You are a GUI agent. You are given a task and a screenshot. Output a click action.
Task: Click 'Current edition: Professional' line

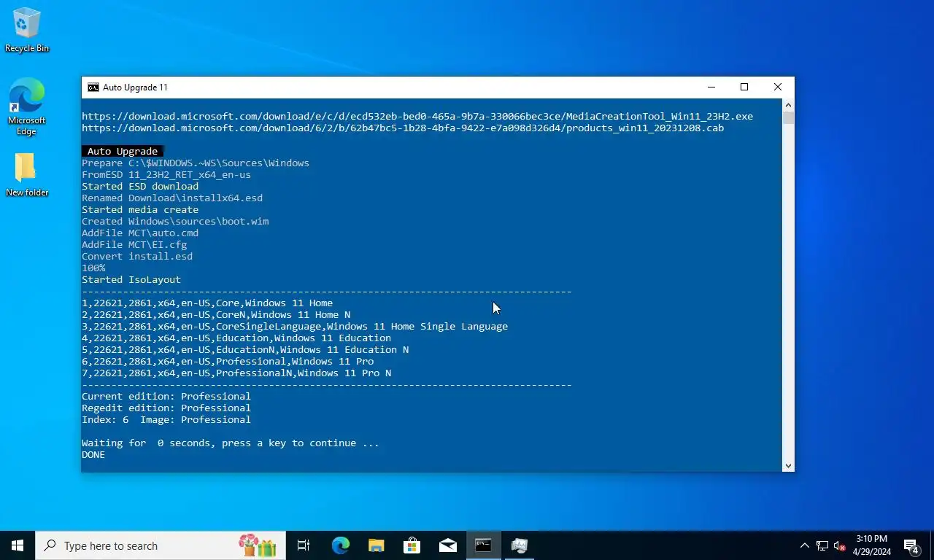(166, 396)
